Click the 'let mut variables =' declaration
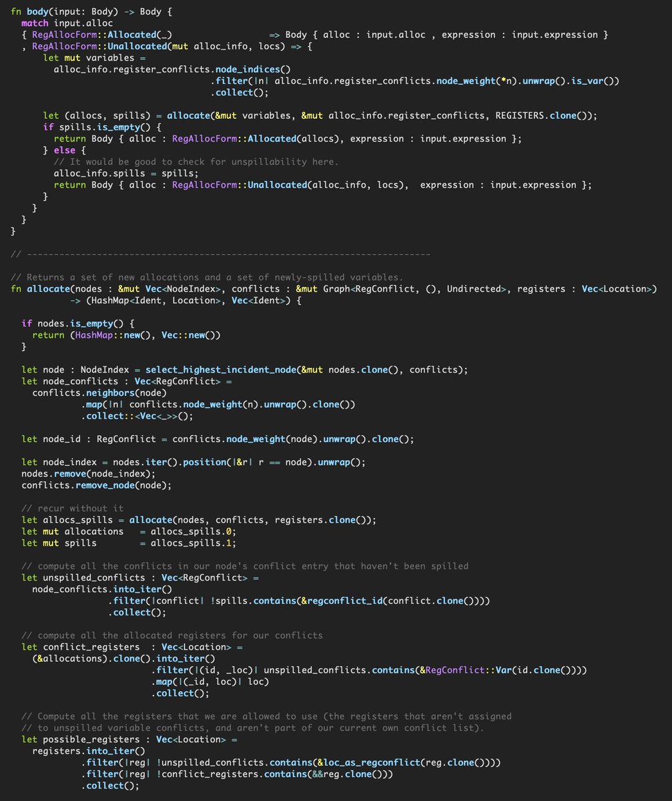This screenshot has width=672, height=801. coord(94,57)
